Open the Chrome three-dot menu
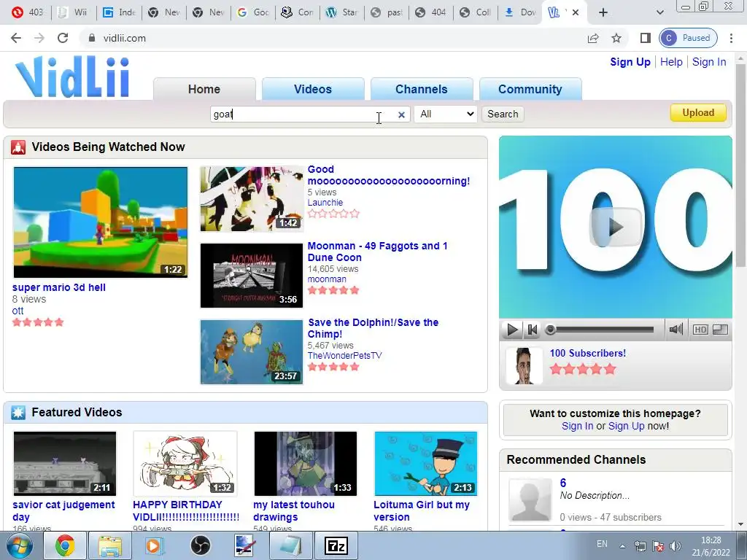Image resolution: width=747 pixels, height=560 pixels. [731, 38]
